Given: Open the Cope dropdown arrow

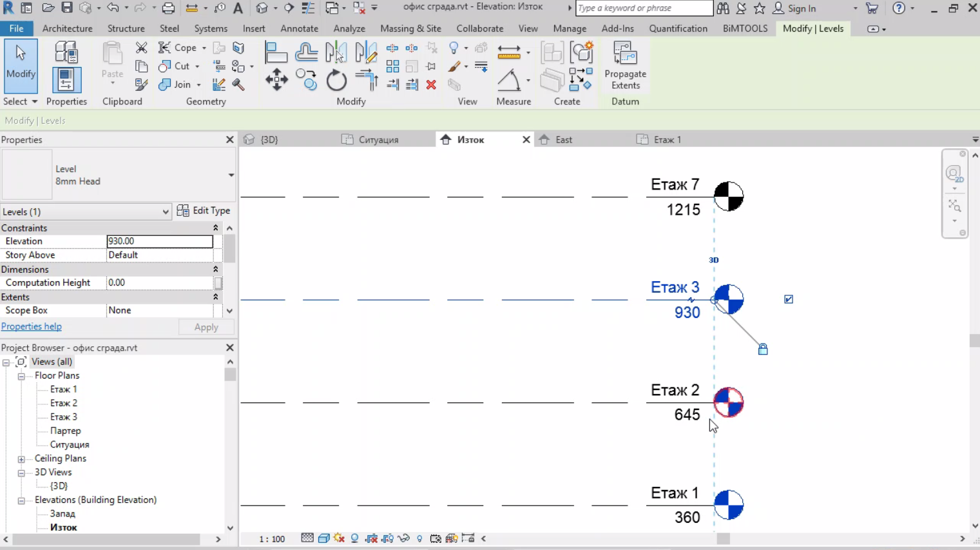Looking at the screenshot, I should coord(204,48).
